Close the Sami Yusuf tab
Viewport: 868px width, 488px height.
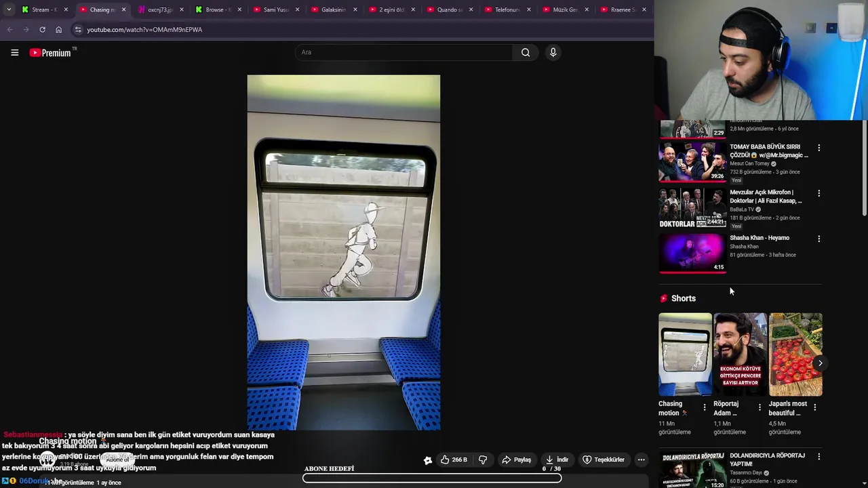tap(297, 9)
